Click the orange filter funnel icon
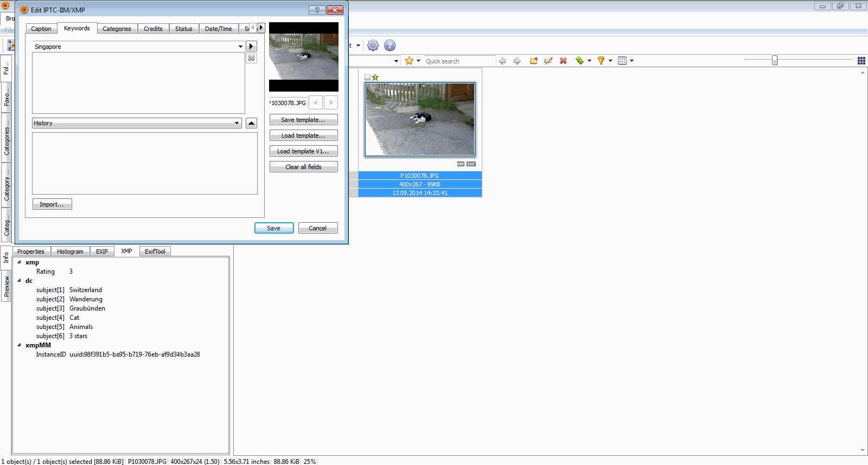Image resolution: width=868 pixels, height=465 pixels. (601, 61)
